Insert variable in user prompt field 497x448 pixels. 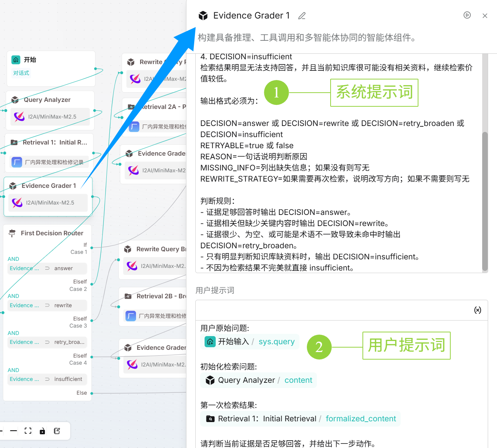pos(478,310)
